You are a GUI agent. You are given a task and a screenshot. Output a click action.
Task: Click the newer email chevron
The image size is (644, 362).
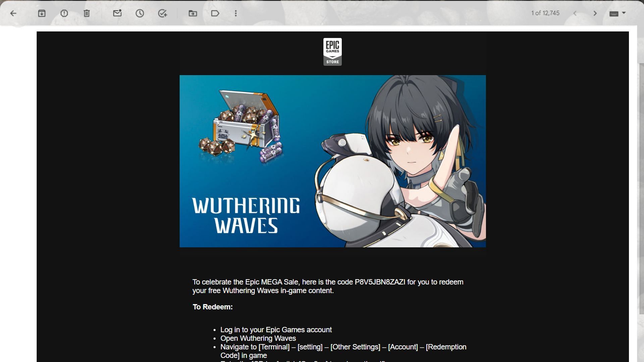(x=575, y=13)
